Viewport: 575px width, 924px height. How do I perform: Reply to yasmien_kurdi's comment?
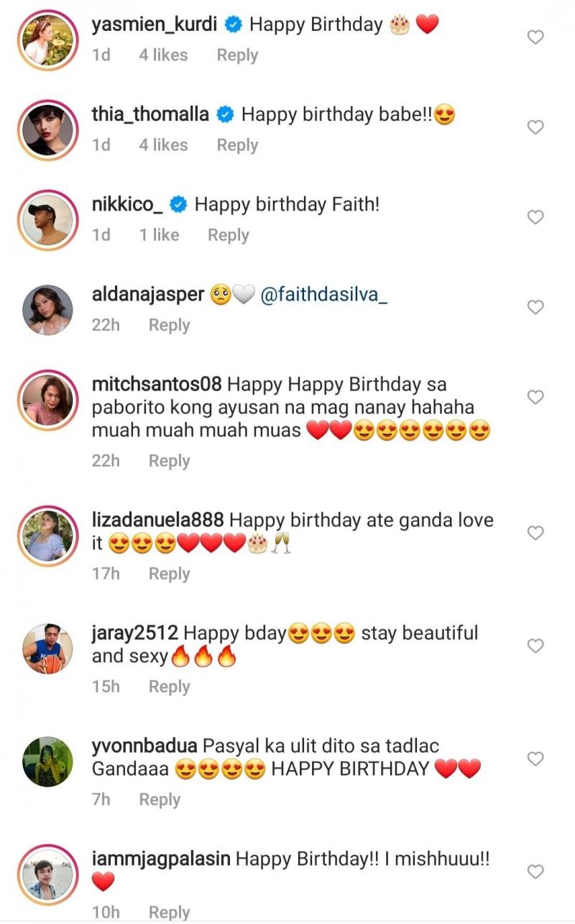(x=237, y=55)
